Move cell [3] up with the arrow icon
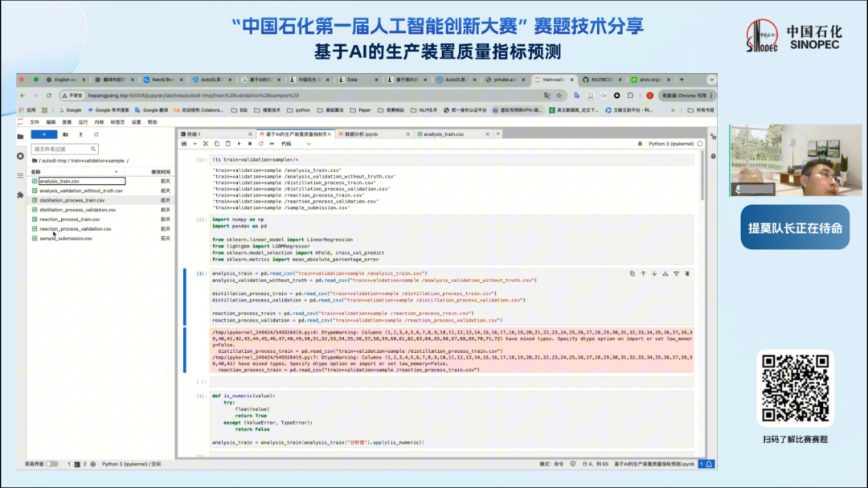Screen dimensions: 868x488 (x=643, y=273)
